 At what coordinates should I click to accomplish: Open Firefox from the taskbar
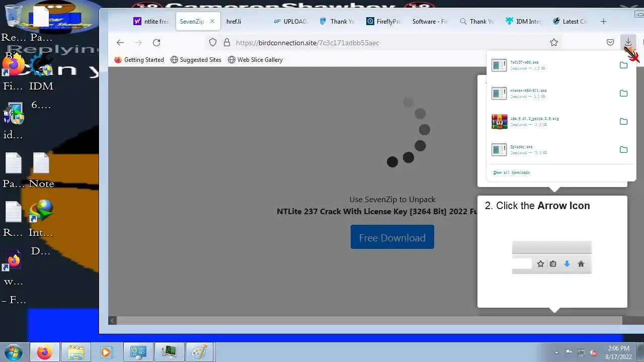point(44,352)
